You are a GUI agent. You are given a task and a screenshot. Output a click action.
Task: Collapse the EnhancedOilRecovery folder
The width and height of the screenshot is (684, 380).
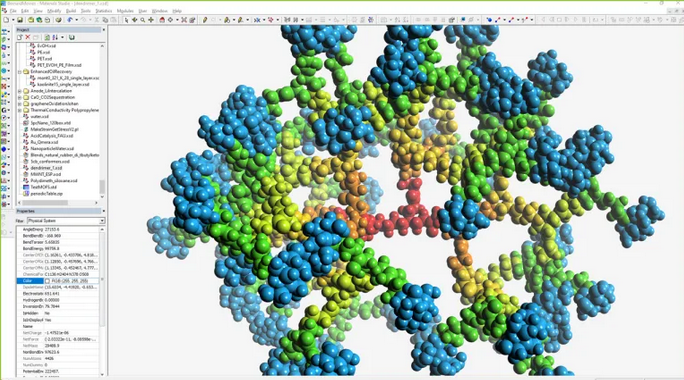20,72
